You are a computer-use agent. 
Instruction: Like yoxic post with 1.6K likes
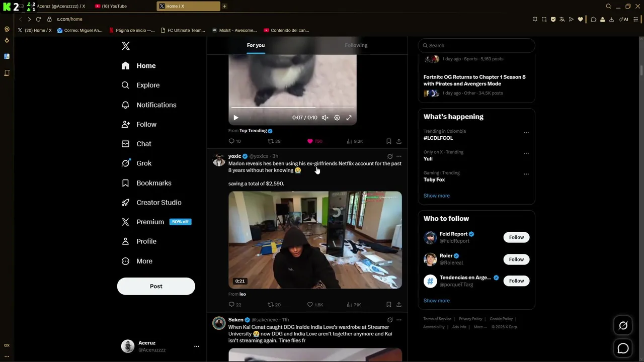315,305
